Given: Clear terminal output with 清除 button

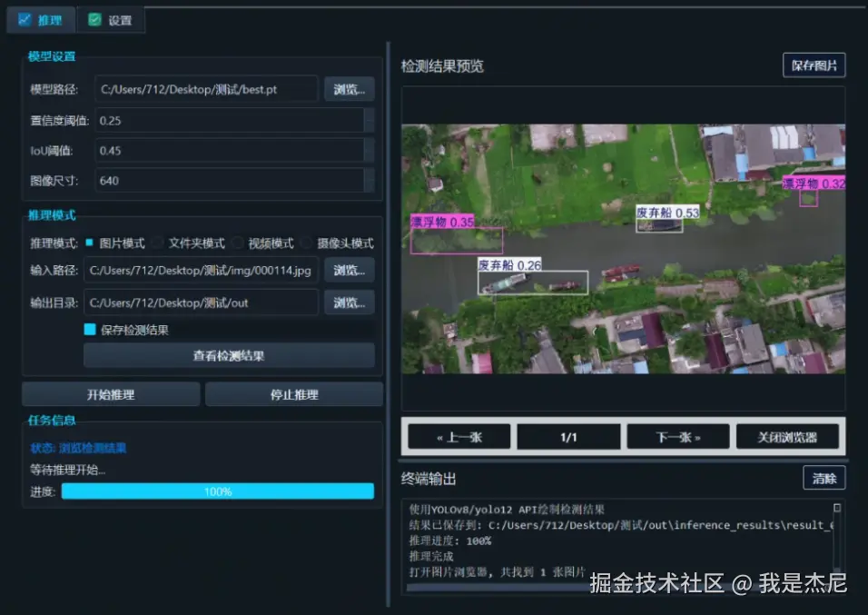Looking at the screenshot, I should click(x=824, y=478).
